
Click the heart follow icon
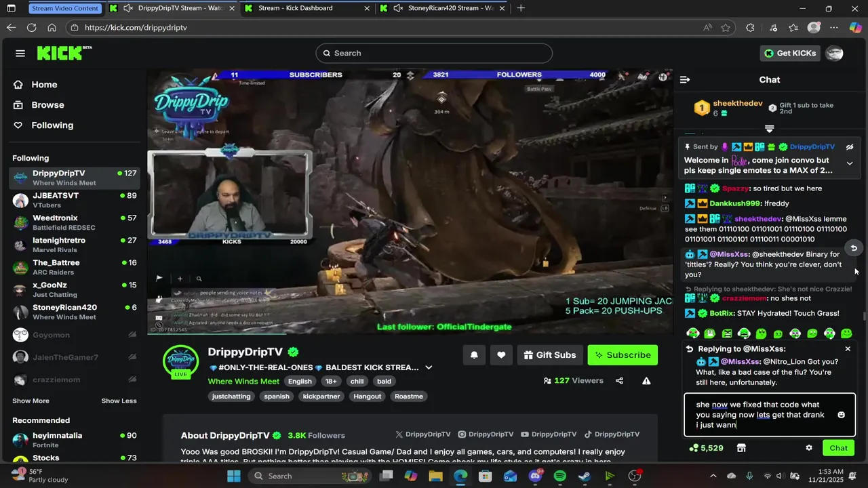coord(501,354)
